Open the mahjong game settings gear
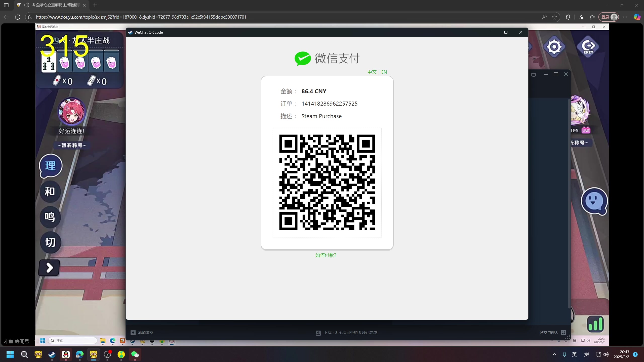The height and width of the screenshot is (362, 644). (554, 47)
